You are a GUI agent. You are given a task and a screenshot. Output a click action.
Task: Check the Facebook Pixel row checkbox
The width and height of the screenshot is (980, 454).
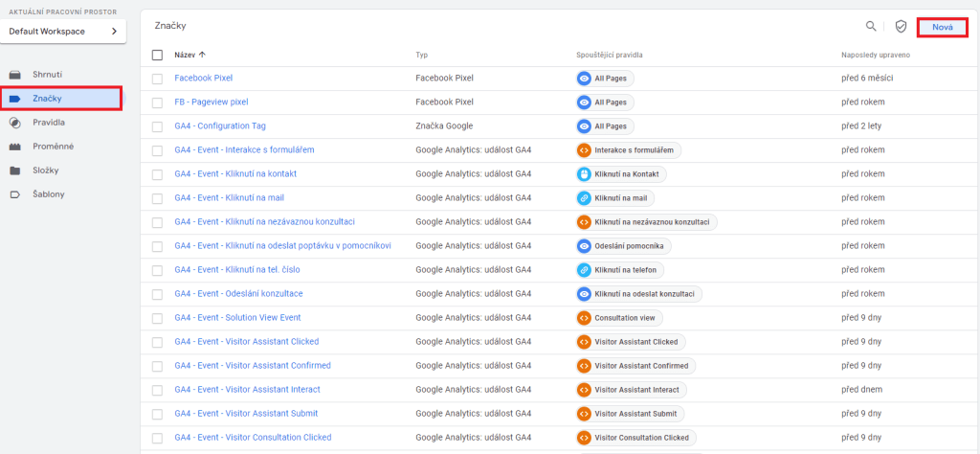click(x=158, y=78)
